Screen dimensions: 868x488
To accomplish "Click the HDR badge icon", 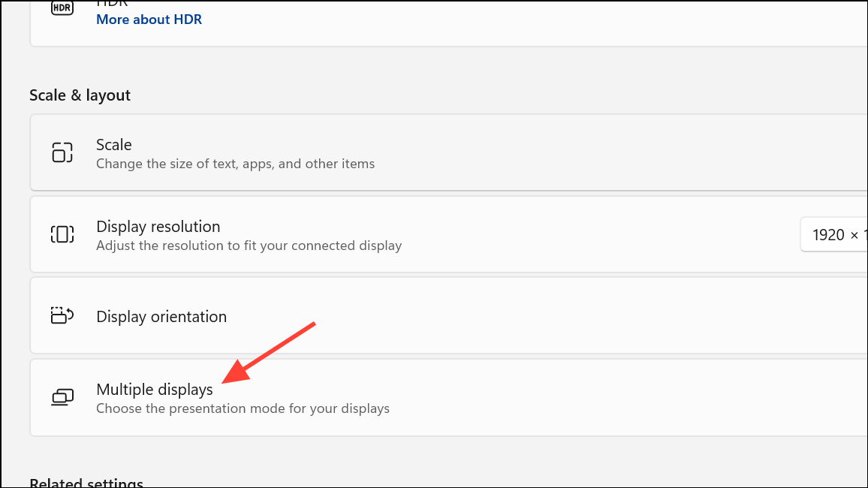I will pyautogui.click(x=62, y=8).
